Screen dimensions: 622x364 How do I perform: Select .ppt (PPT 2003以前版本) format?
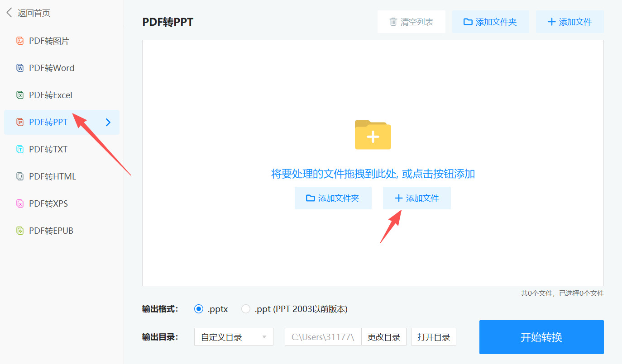coord(246,309)
